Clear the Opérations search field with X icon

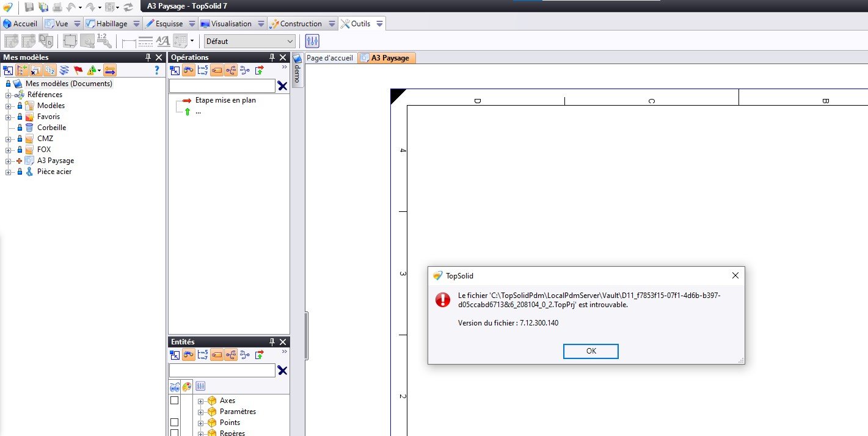click(282, 86)
